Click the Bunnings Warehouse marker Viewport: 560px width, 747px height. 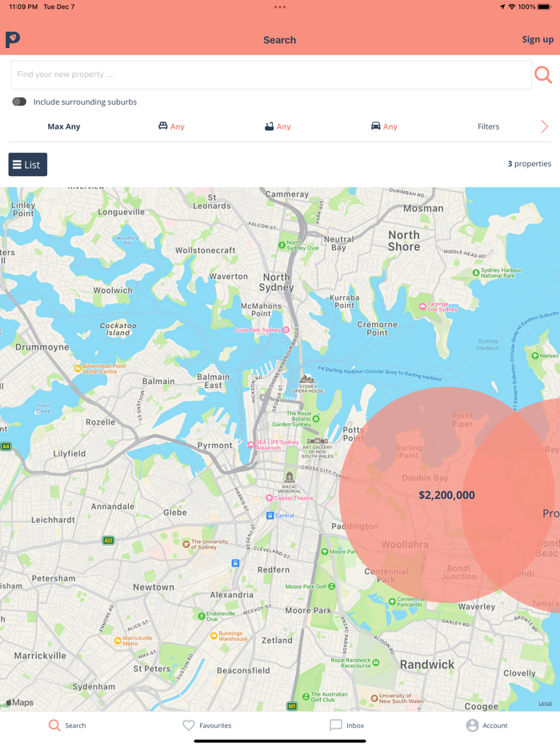pyautogui.click(x=214, y=636)
